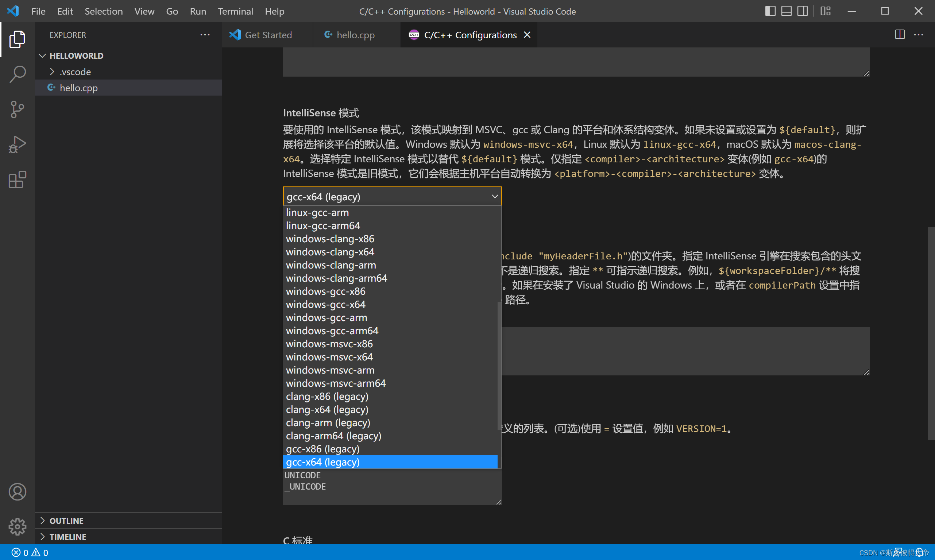Close the C/C++ Configurations tab

(x=527, y=35)
